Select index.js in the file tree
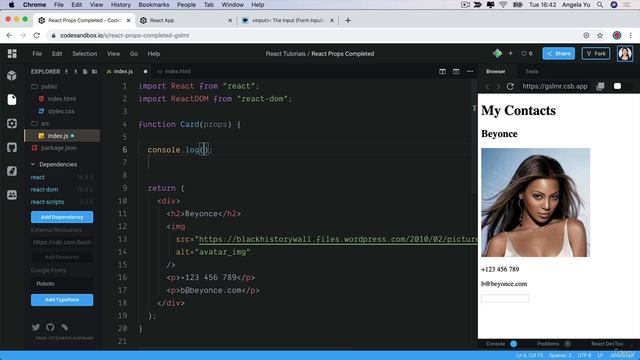This screenshot has height=360, width=640. point(62,136)
